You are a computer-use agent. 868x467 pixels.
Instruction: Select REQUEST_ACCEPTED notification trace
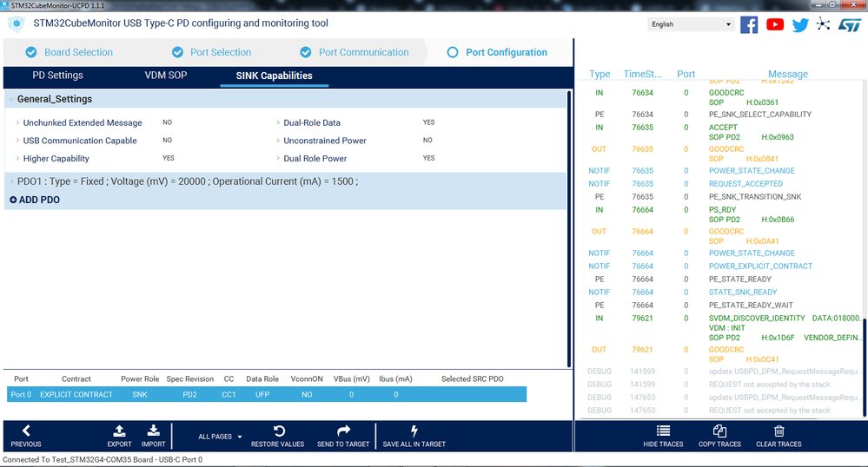(x=745, y=184)
